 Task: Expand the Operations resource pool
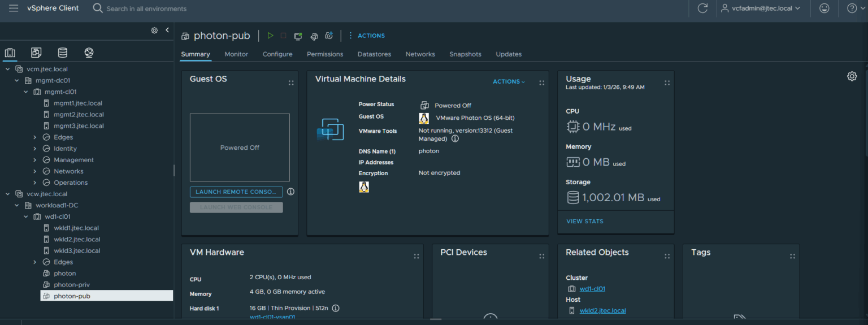pyautogui.click(x=35, y=183)
